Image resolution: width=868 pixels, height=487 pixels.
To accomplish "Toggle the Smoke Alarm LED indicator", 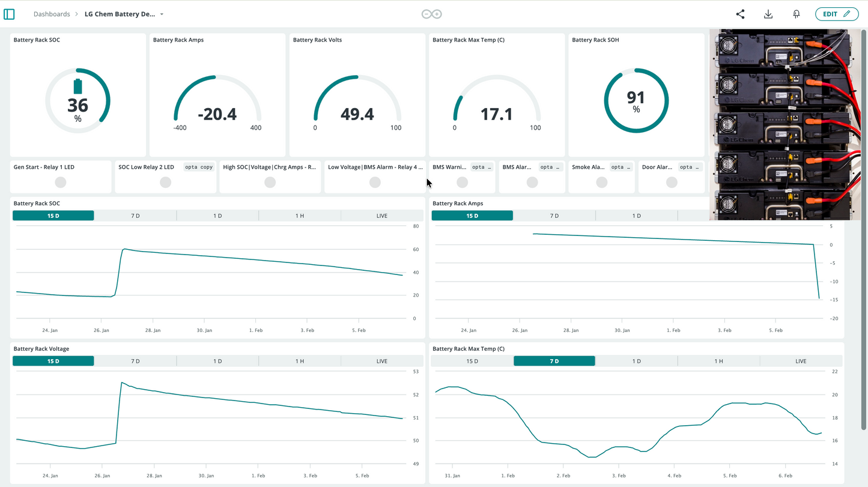I will [601, 182].
